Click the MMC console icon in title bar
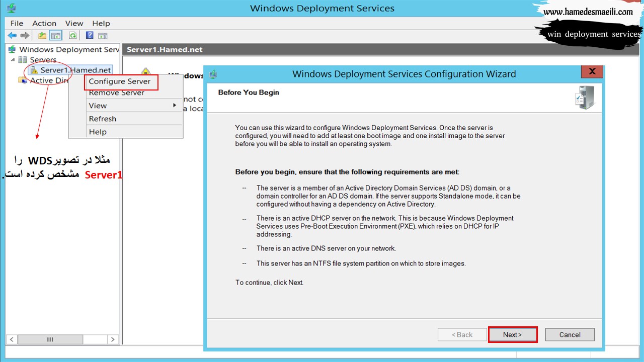 tap(12, 8)
